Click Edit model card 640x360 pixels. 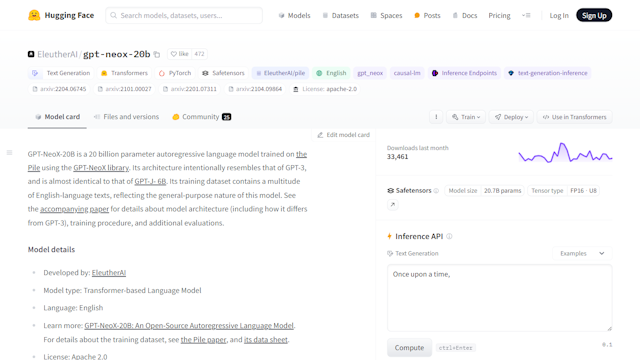343,135
